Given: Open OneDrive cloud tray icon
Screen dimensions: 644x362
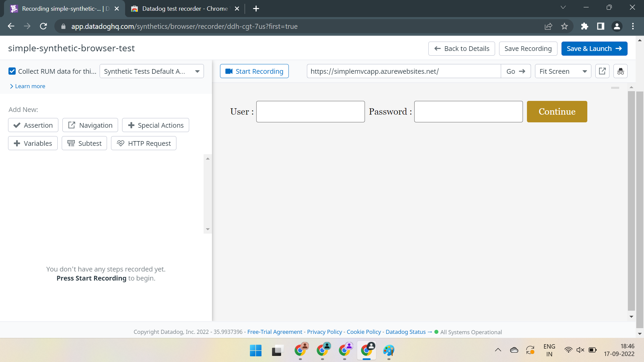Looking at the screenshot, I should pyautogui.click(x=514, y=350).
